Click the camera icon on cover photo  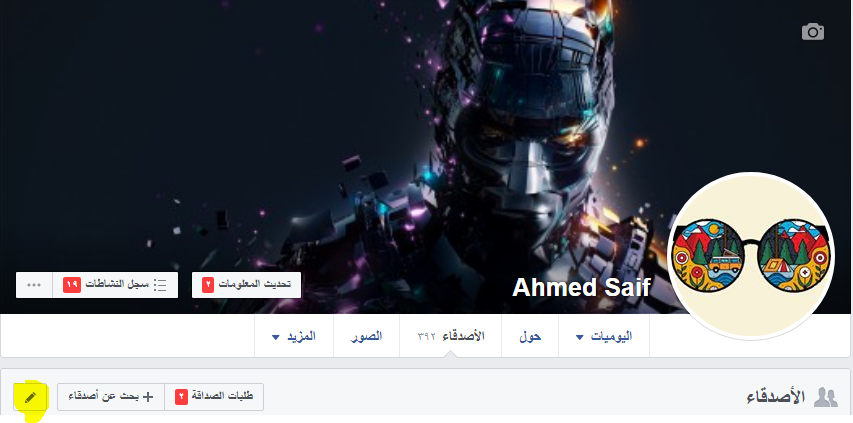[813, 32]
